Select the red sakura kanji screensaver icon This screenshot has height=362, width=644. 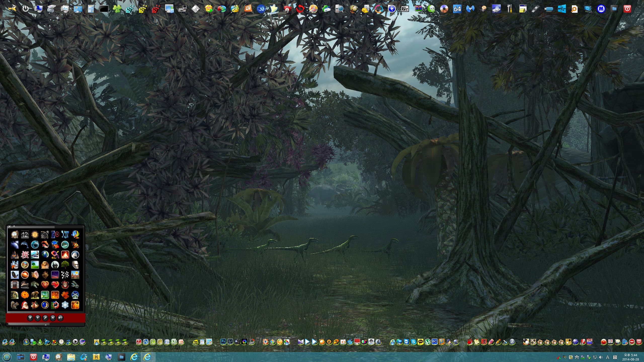tap(25, 255)
